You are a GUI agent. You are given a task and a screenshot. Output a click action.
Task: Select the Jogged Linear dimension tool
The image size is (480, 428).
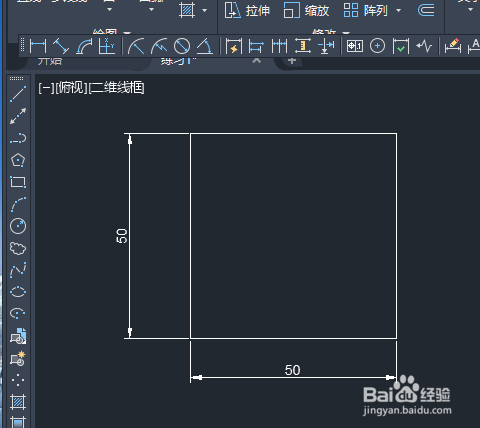[x=424, y=46]
